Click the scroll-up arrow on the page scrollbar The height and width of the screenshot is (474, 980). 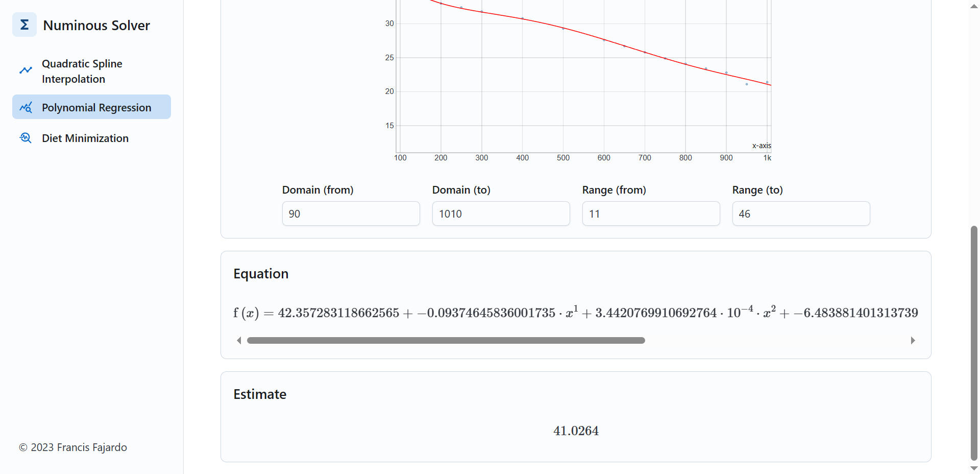point(973,6)
